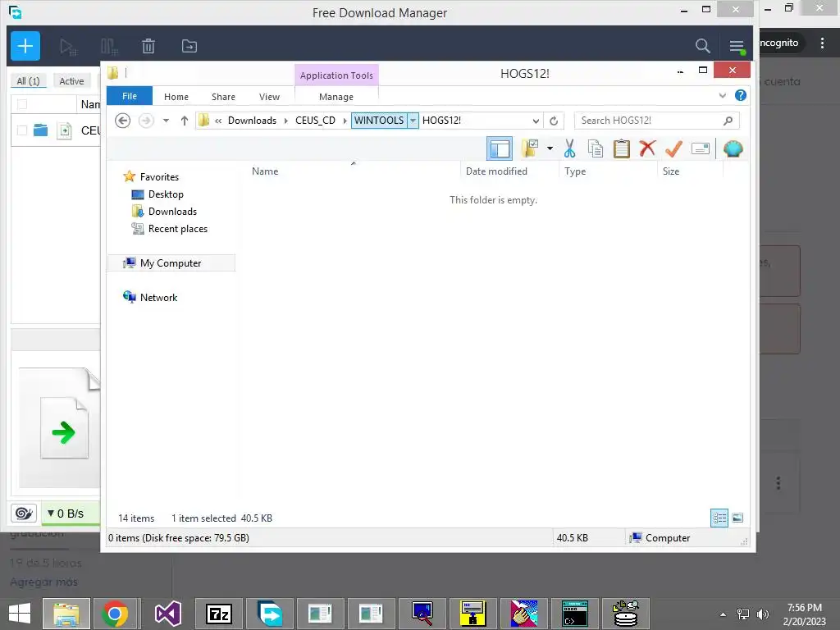
Task: Show hidden breadcrumb path chevrons
Action: tap(218, 121)
